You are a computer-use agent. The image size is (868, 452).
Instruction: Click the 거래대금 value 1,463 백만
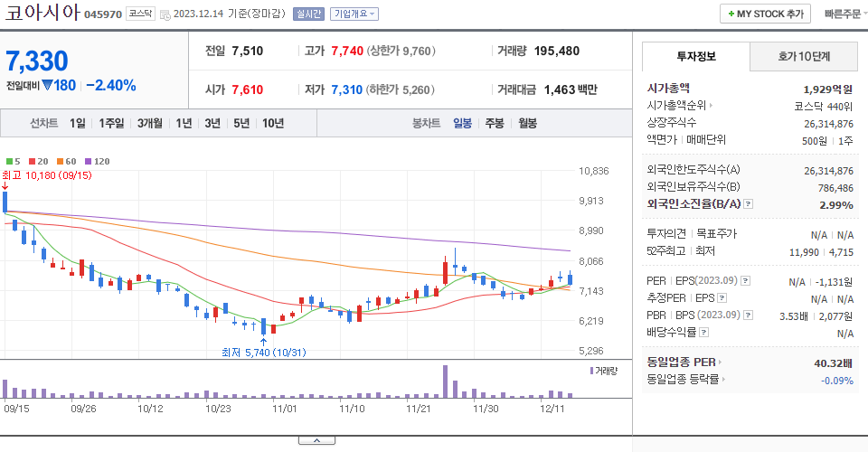571,89
